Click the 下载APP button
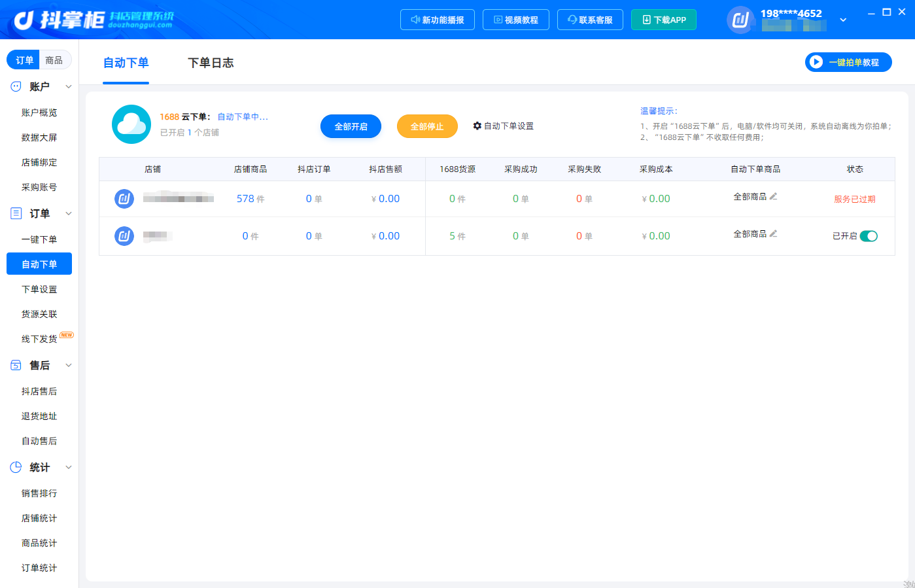Viewport: 915px width, 588px height. coord(664,20)
